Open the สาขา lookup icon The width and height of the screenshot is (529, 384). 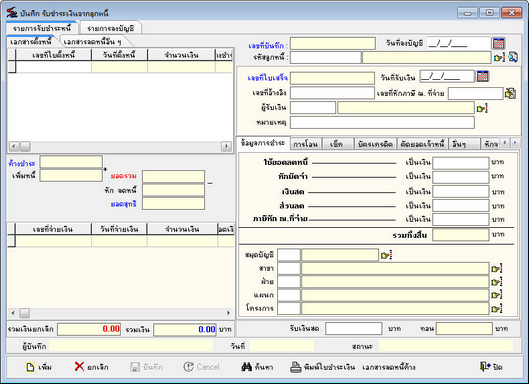pyautogui.click(x=497, y=269)
